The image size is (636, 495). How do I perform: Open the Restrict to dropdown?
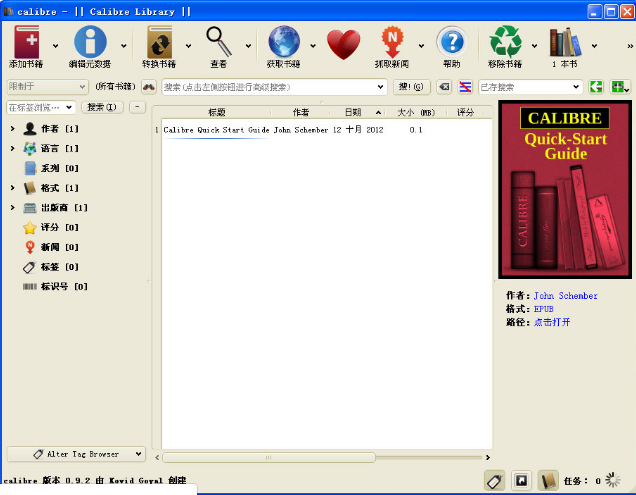pyautogui.click(x=47, y=86)
